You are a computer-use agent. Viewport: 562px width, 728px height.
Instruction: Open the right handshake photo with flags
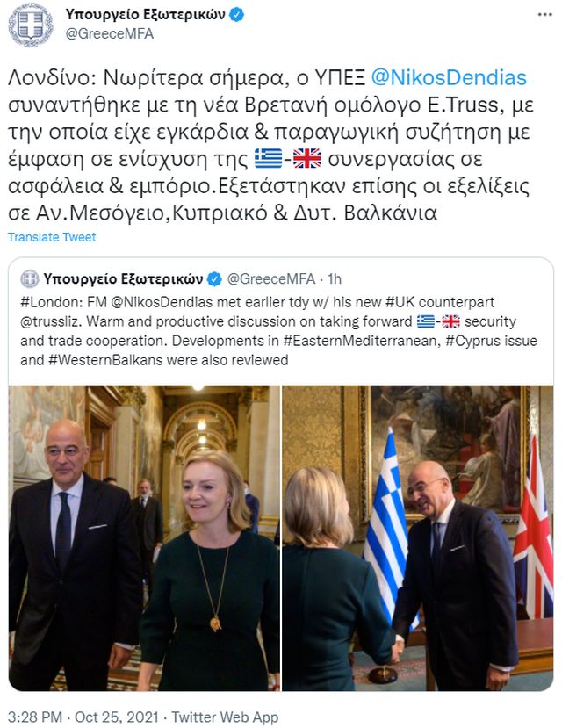point(418,537)
